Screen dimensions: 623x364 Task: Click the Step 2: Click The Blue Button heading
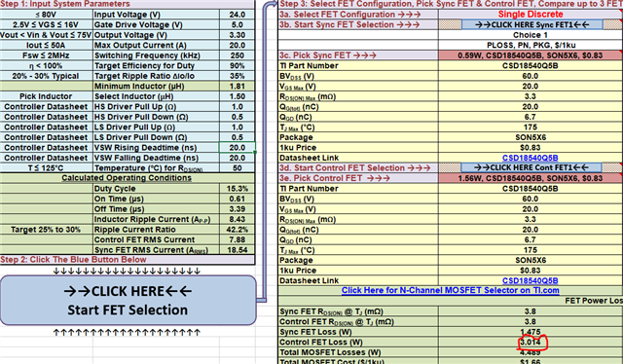[73, 260]
